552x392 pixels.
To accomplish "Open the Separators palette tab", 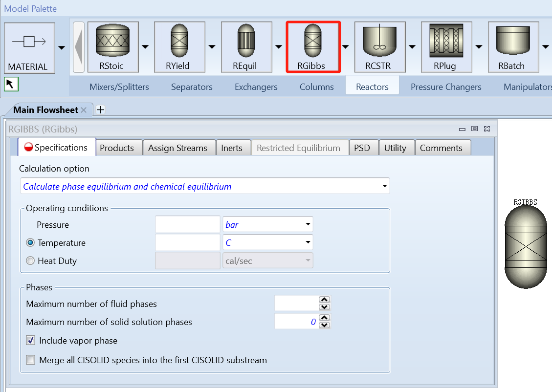I will pos(192,87).
